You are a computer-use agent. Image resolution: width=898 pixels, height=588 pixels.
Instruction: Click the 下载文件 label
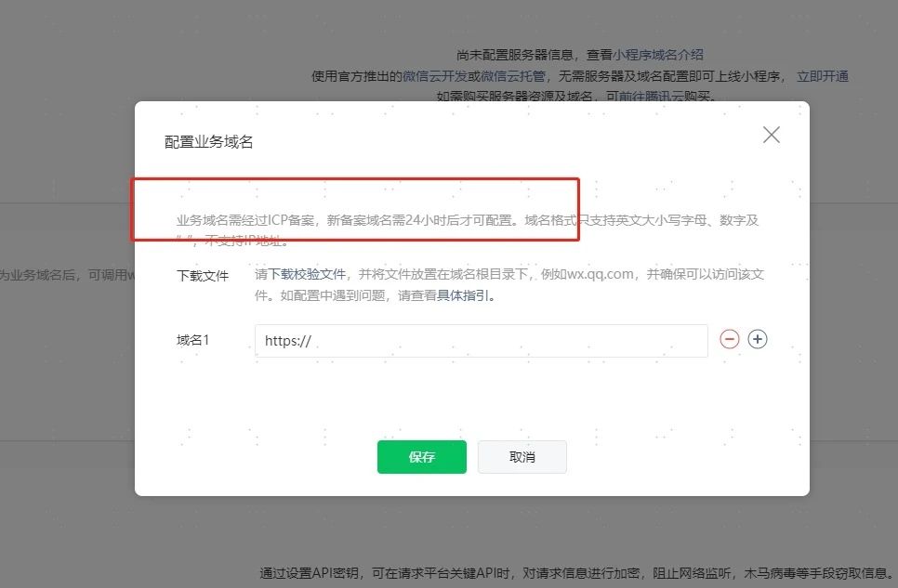[x=203, y=275]
